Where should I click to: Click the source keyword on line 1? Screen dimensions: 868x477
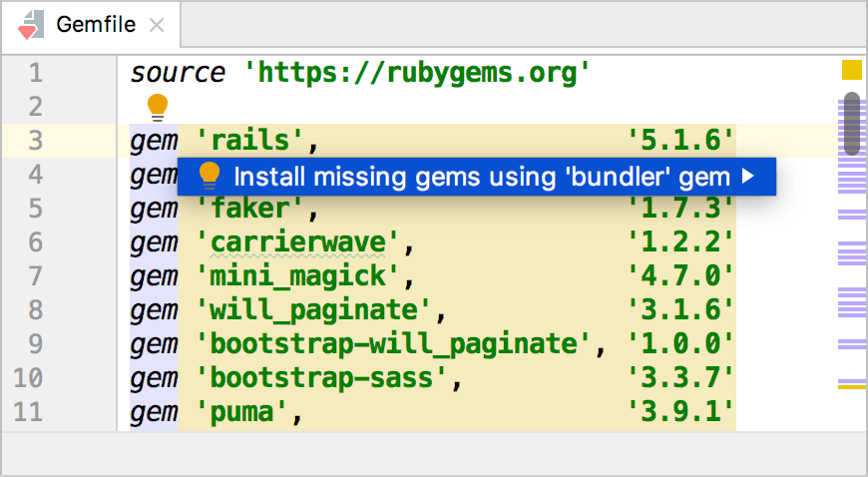point(178,73)
